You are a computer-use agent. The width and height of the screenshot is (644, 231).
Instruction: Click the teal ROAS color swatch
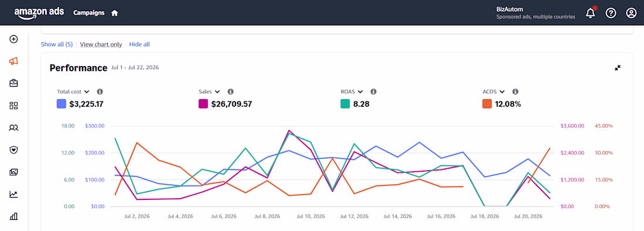(x=345, y=104)
